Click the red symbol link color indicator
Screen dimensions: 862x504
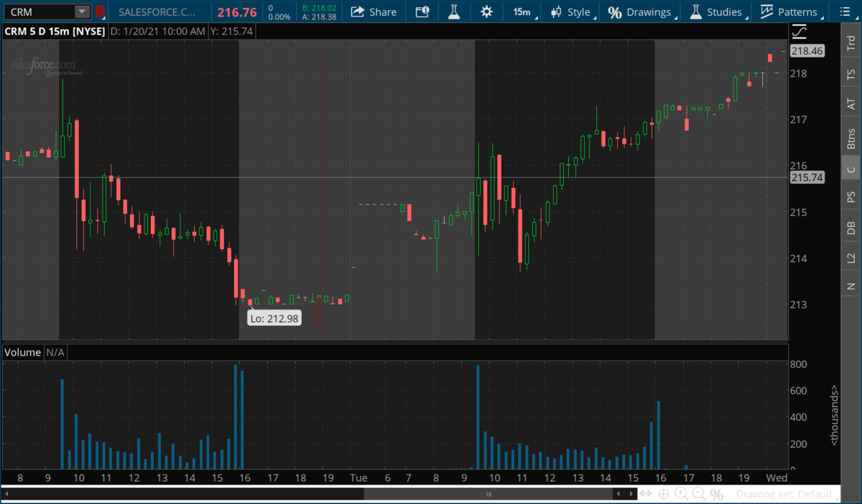[100, 11]
